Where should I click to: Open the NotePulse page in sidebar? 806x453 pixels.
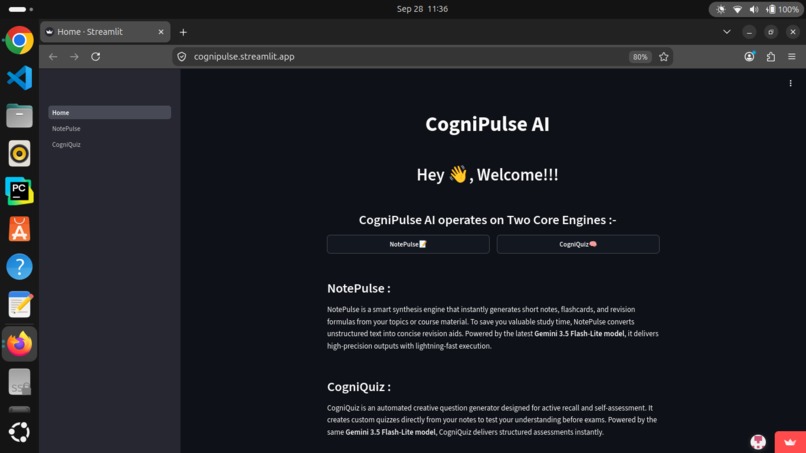coord(66,129)
